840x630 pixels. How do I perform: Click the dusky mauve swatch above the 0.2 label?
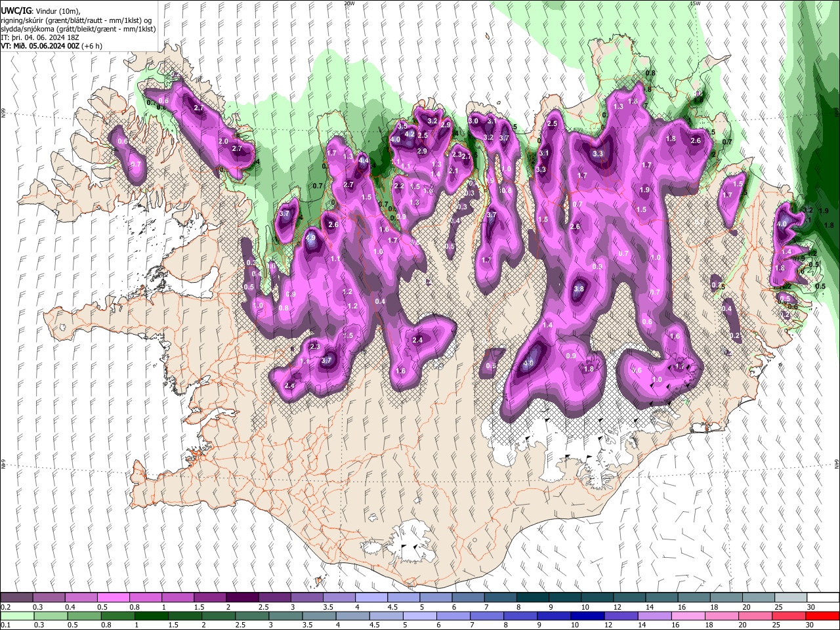(x=16, y=598)
